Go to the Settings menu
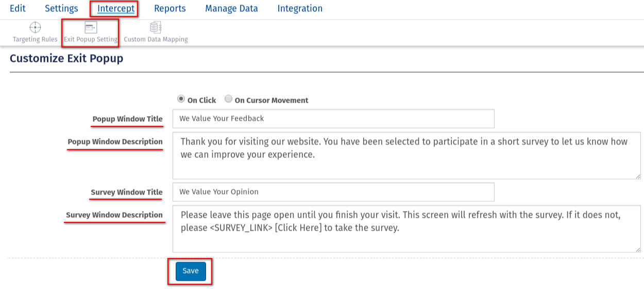 61,8
